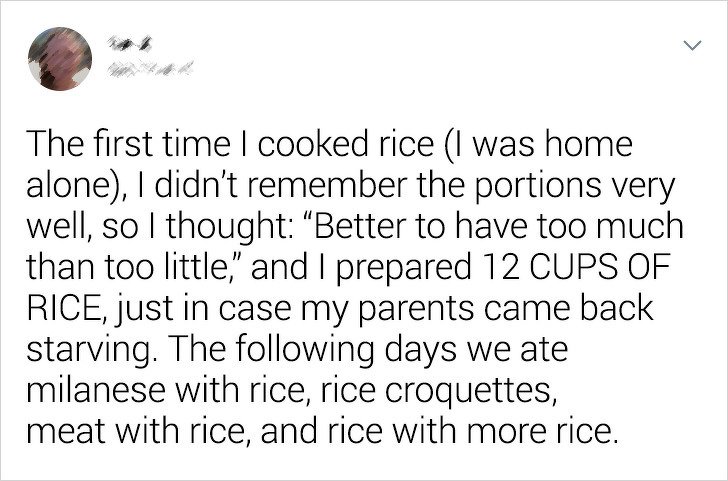Open the blurred account handle under the name
The width and height of the screenshot is (728, 481).
tap(150, 69)
